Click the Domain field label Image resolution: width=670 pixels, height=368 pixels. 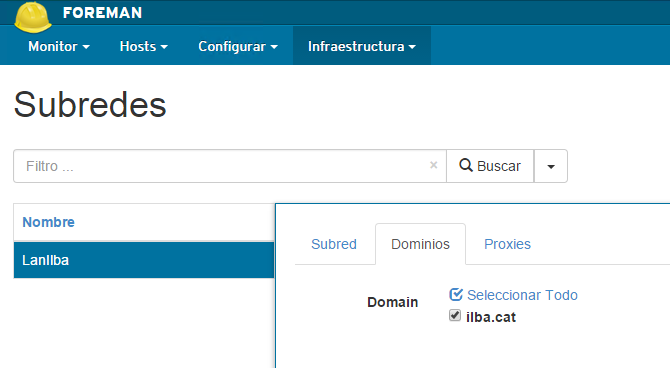click(x=392, y=302)
